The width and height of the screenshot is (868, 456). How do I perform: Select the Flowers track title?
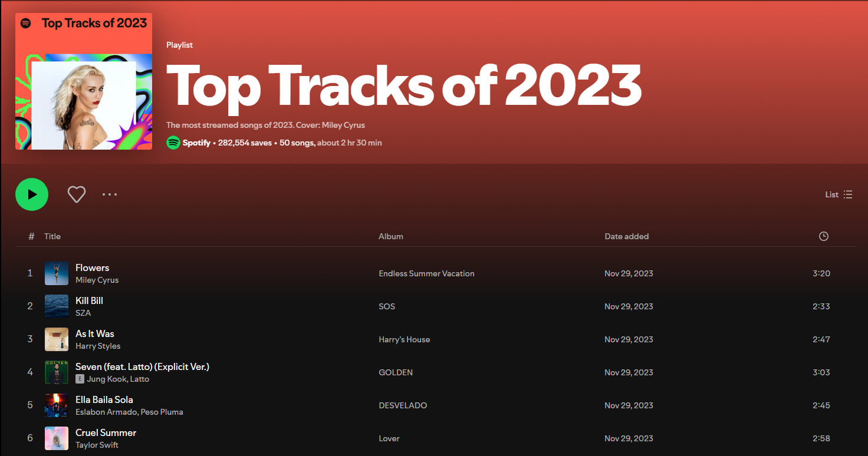pyautogui.click(x=93, y=267)
